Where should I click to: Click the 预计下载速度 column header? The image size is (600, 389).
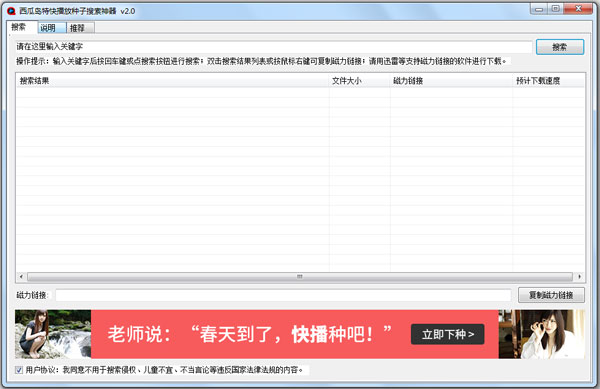point(549,81)
